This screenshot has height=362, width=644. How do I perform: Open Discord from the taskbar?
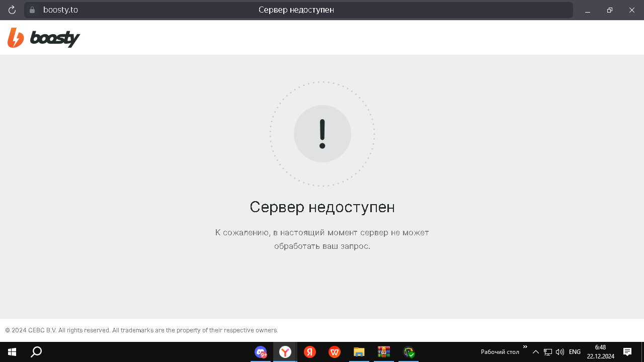(261, 352)
